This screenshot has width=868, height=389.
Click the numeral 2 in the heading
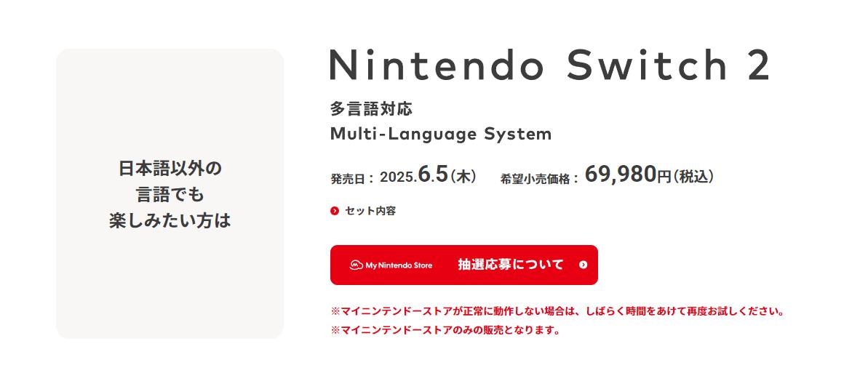(757, 66)
